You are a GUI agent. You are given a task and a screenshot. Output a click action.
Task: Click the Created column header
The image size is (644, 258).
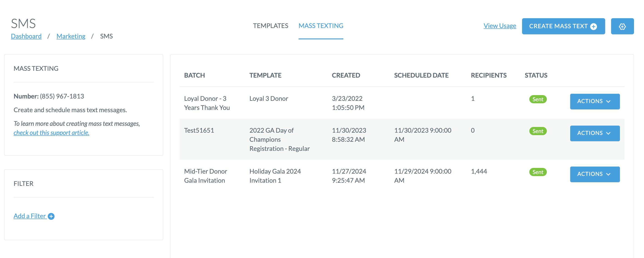346,75
